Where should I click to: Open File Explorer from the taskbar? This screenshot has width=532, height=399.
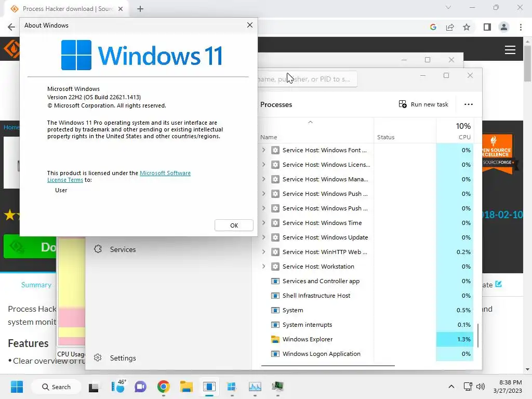click(187, 387)
